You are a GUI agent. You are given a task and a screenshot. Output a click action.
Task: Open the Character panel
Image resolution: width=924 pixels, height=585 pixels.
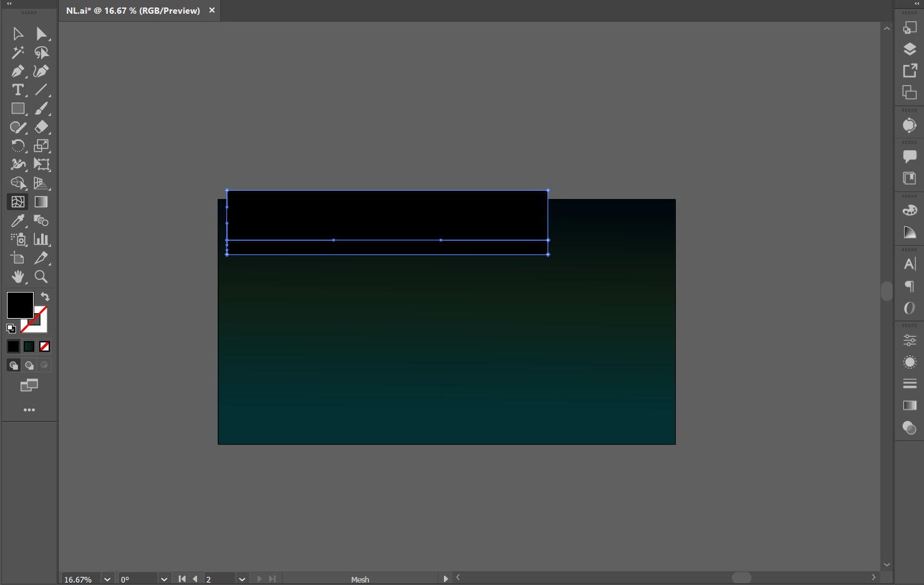coord(910,264)
